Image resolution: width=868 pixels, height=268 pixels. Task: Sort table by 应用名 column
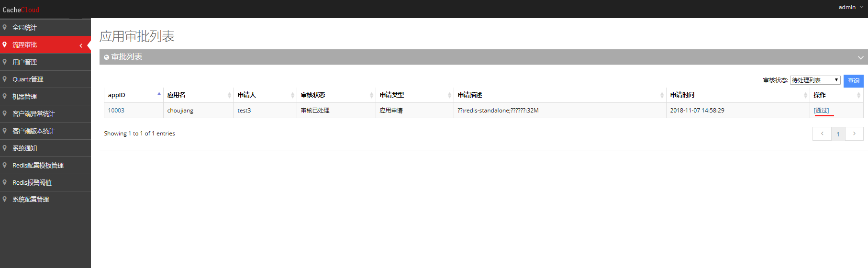tap(198, 95)
